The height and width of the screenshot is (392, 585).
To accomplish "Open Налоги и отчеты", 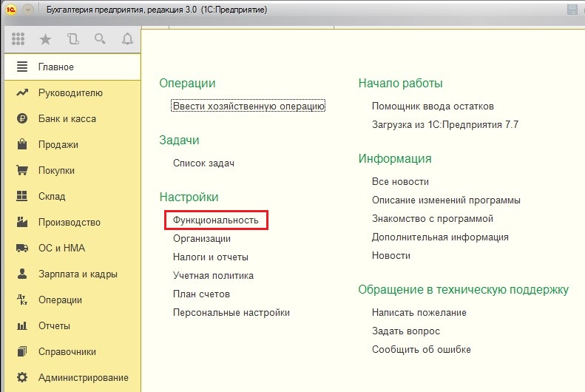I will pos(211,257).
